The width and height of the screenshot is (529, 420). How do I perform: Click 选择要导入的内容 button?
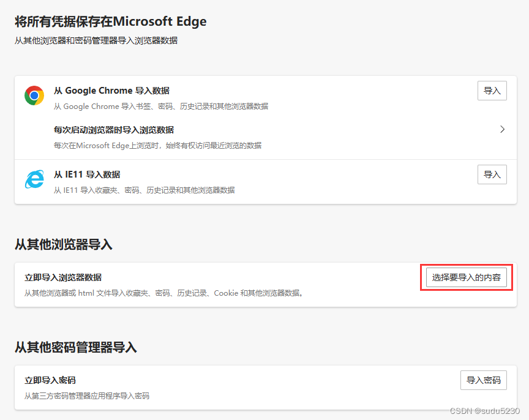467,277
